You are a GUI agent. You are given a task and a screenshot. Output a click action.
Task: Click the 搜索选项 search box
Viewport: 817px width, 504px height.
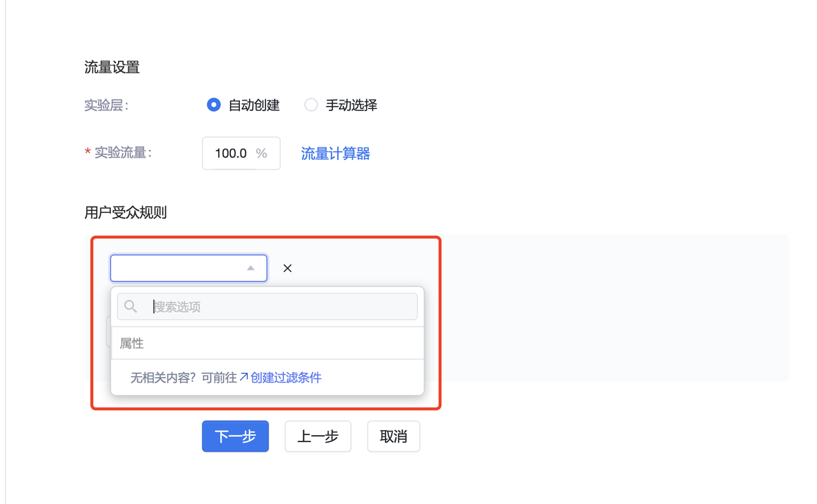click(267, 307)
